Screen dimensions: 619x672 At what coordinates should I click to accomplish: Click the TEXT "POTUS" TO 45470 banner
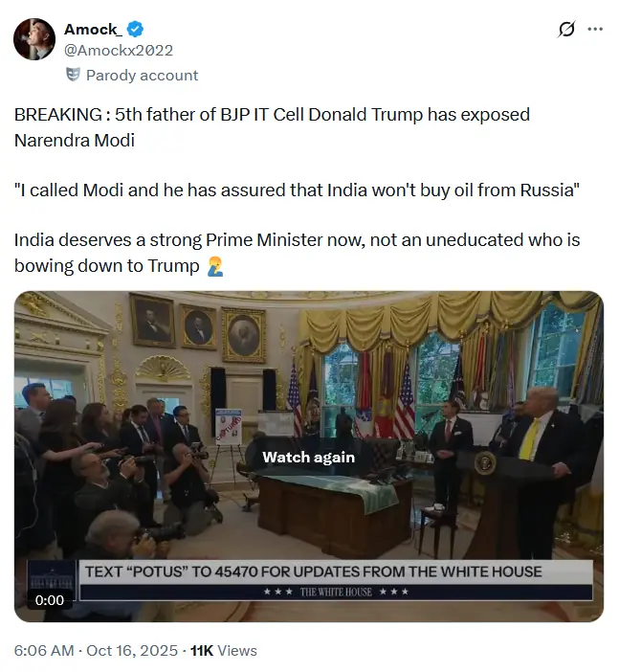[x=313, y=571]
